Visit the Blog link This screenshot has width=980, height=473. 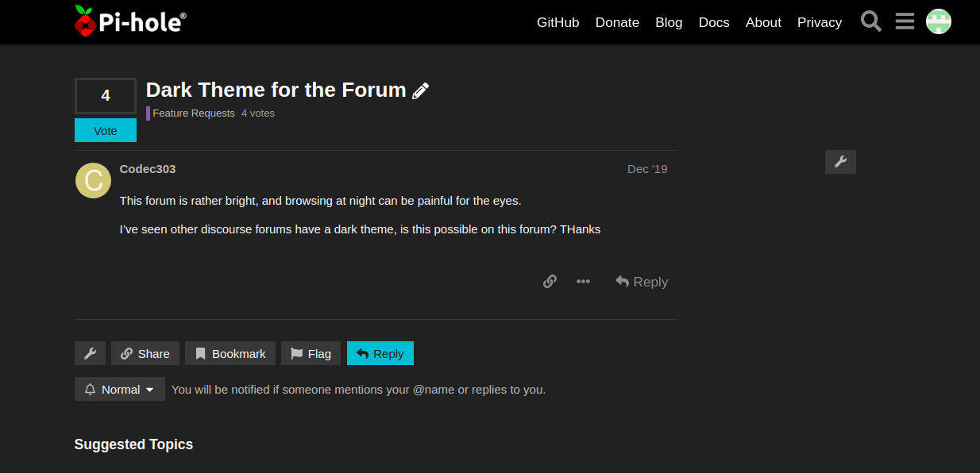click(669, 22)
